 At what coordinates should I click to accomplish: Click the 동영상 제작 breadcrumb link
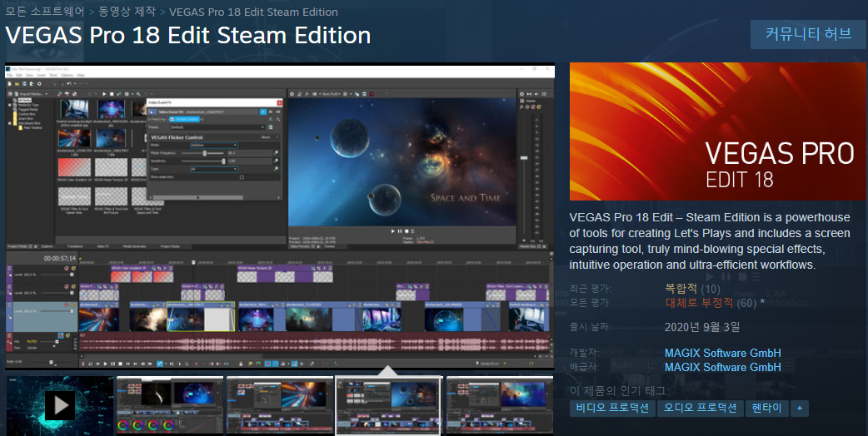(127, 12)
